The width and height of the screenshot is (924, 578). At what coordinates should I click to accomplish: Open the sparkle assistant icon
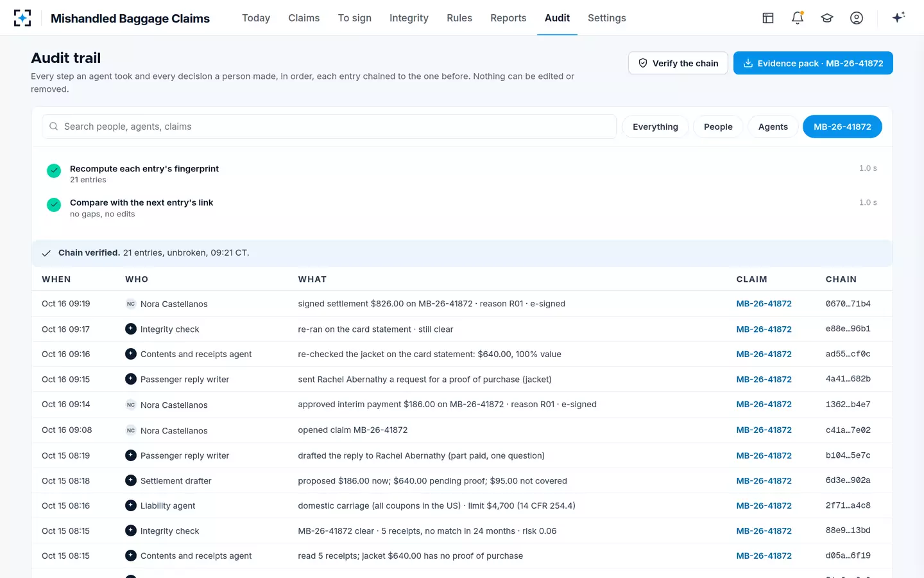click(x=898, y=17)
